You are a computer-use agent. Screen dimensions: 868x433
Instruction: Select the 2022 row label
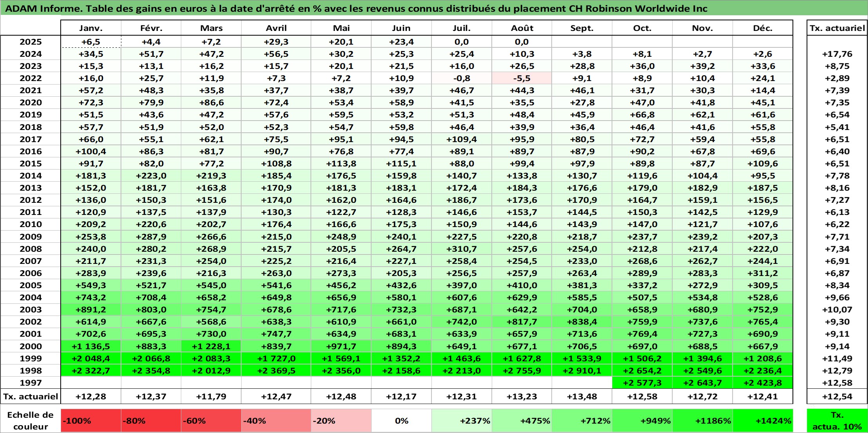click(x=31, y=78)
